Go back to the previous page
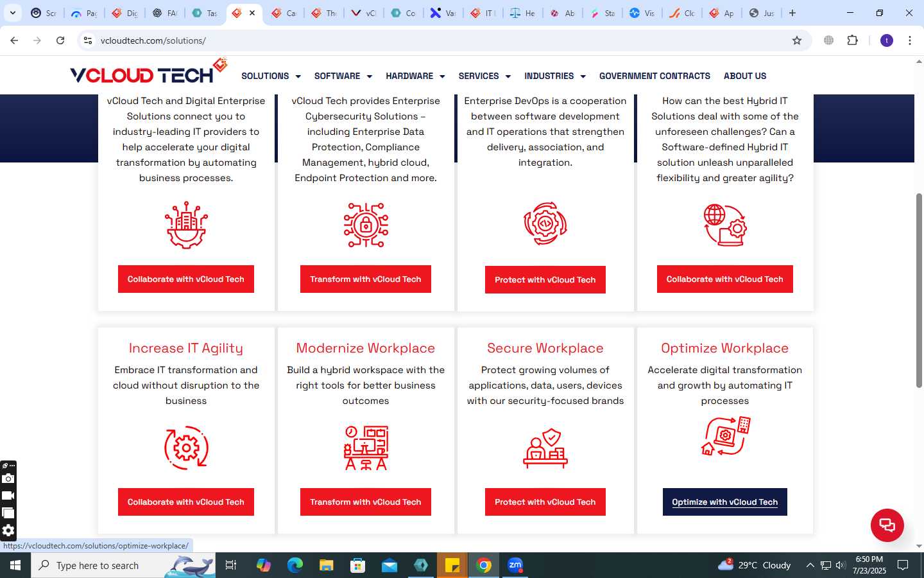Viewport: 924px width, 578px height. (x=14, y=40)
